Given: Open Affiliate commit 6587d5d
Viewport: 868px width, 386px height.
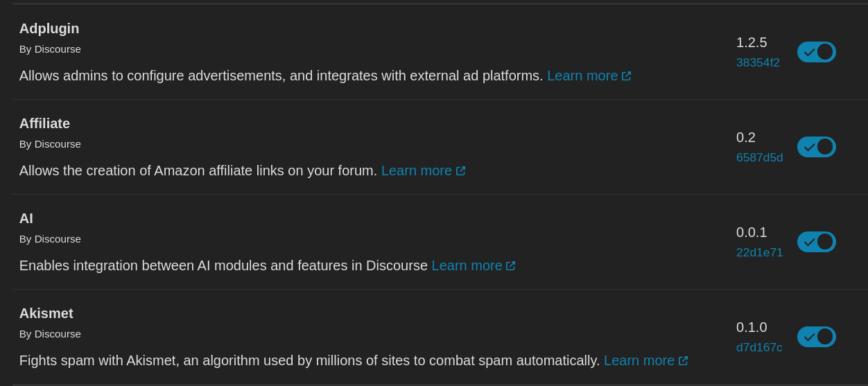Looking at the screenshot, I should tap(760, 158).
